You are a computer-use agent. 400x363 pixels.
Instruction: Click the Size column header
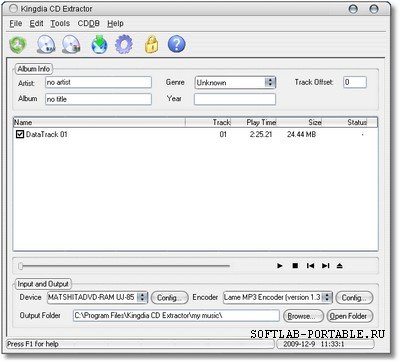pyautogui.click(x=299, y=122)
